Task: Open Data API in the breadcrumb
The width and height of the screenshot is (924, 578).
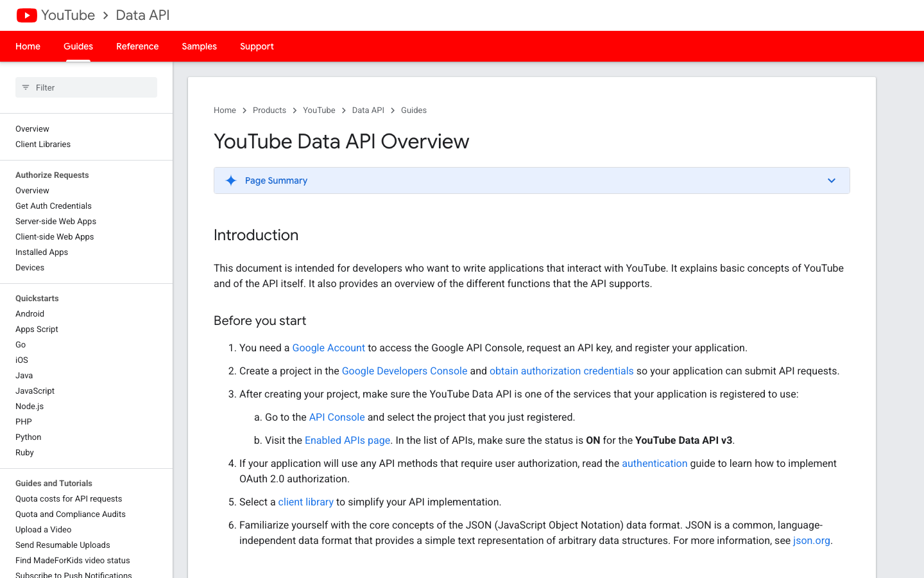Action: click(x=368, y=110)
